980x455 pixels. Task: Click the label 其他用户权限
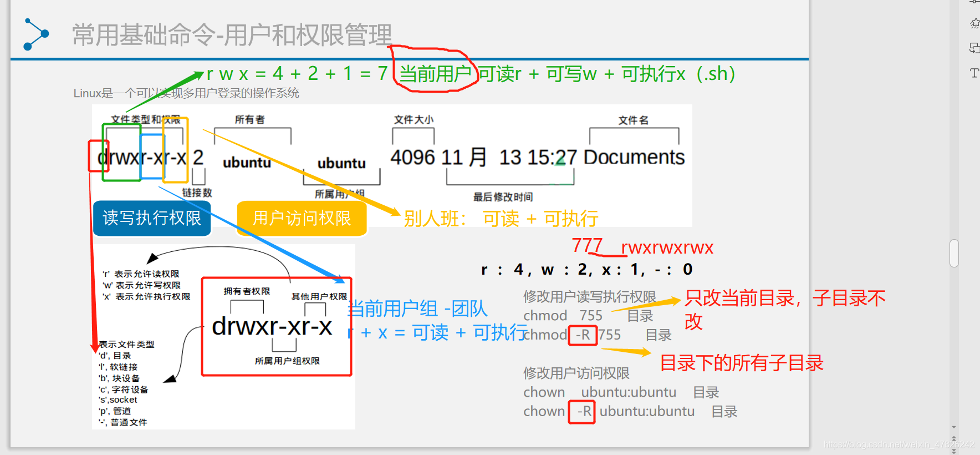coord(319,297)
